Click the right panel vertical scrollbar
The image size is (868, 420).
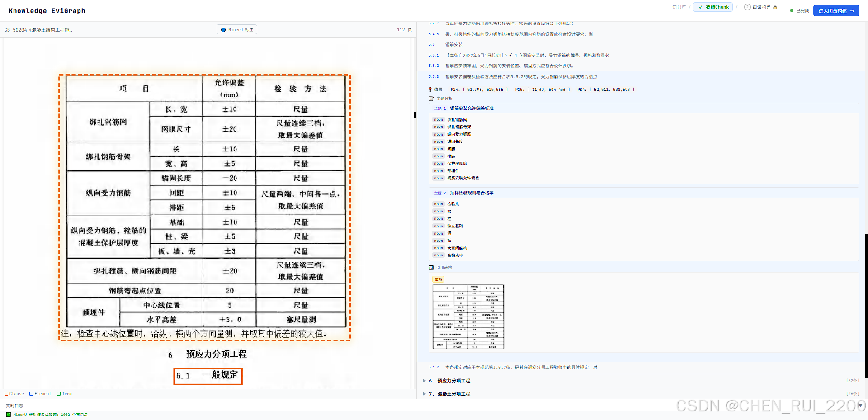(866, 305)
